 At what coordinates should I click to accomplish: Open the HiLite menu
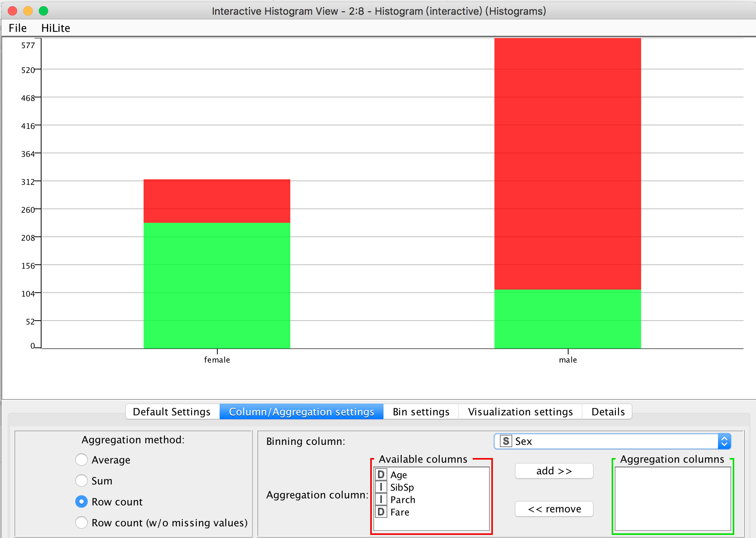55,28
